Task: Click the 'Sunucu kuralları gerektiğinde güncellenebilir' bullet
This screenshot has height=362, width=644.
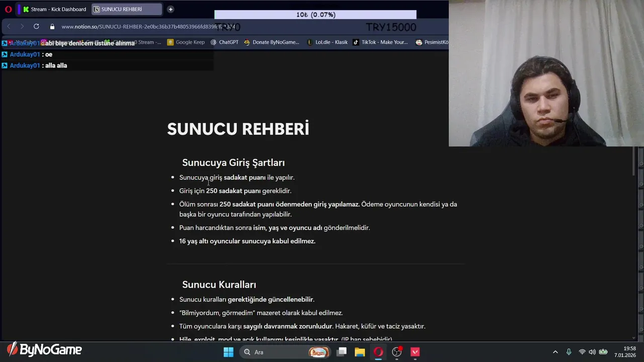Action: point(247,300)
